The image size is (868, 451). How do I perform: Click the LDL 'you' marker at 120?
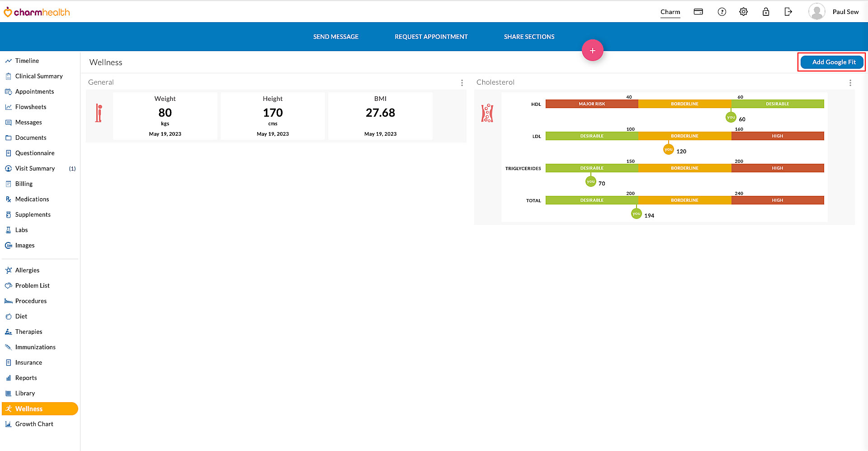(668, 149)
